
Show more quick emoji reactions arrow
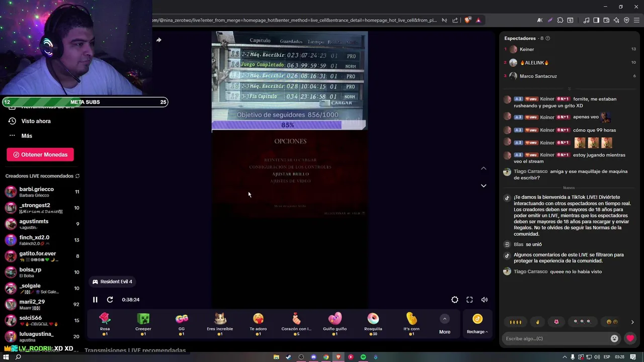[x=632, y=322]
